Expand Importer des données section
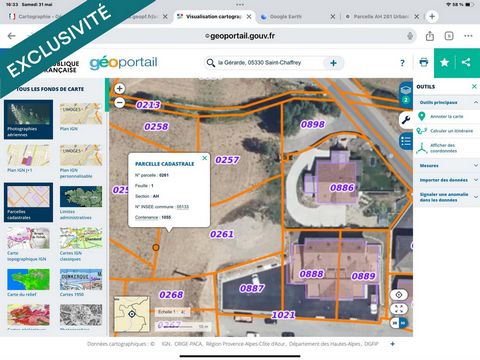Viewport: 480px width, 360px height. click(446, 180)
